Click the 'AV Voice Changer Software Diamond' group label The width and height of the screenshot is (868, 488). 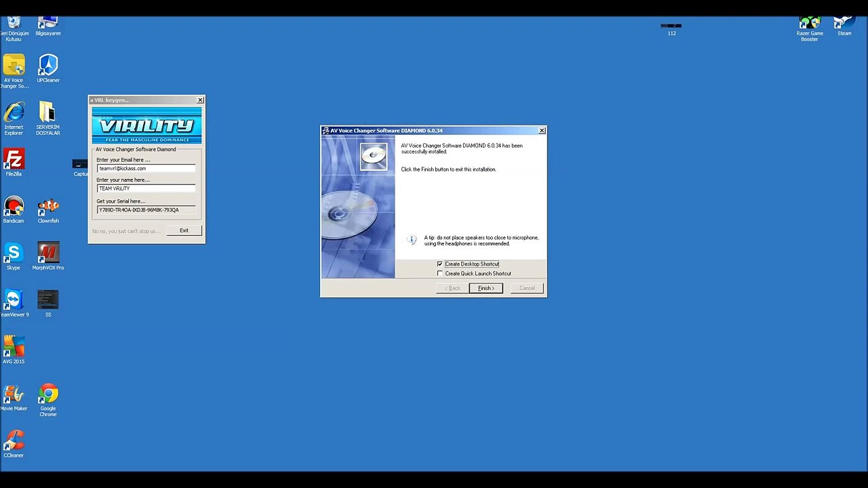[x=136, y=149]
